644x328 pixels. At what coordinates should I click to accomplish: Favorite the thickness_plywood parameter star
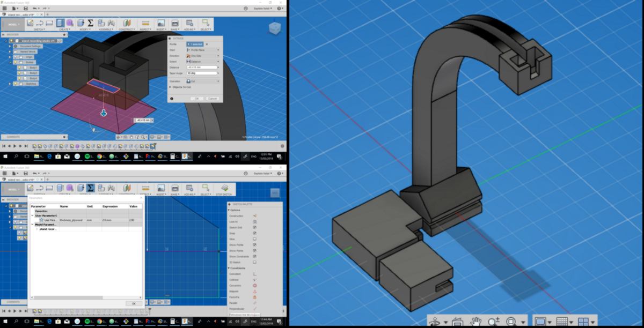point(41,220)
